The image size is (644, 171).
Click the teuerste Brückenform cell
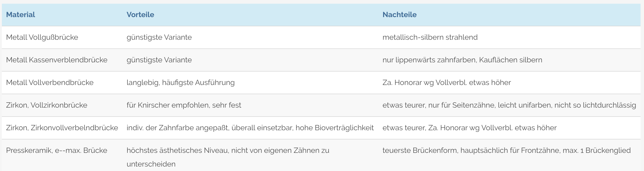506,150
